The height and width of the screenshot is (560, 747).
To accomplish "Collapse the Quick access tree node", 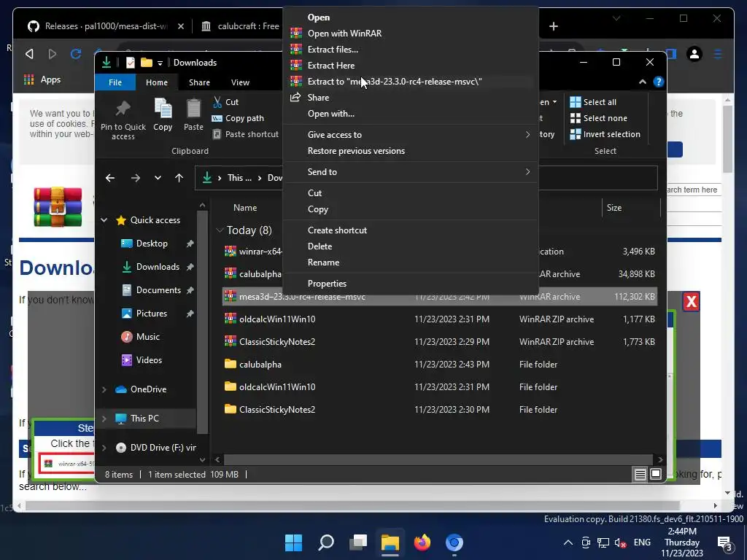I will [104, 220].
